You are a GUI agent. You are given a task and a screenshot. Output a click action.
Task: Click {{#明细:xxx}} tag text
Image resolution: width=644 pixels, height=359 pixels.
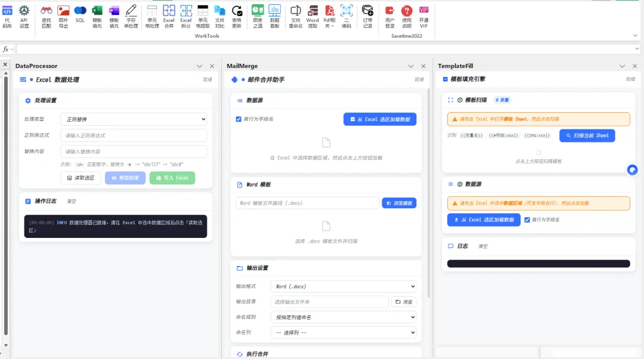503,135
